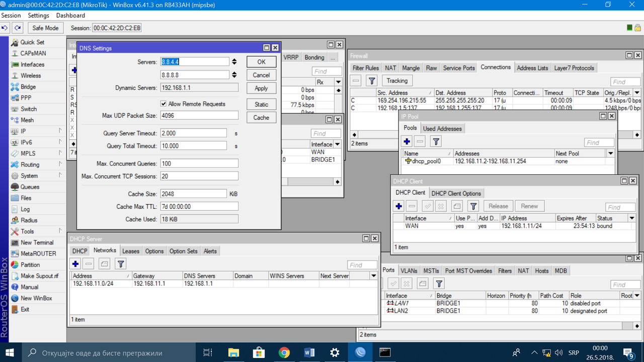Open the MetaROUTER section
The width and height of the screenshot is (644, 362).
[x=38, y=253]
